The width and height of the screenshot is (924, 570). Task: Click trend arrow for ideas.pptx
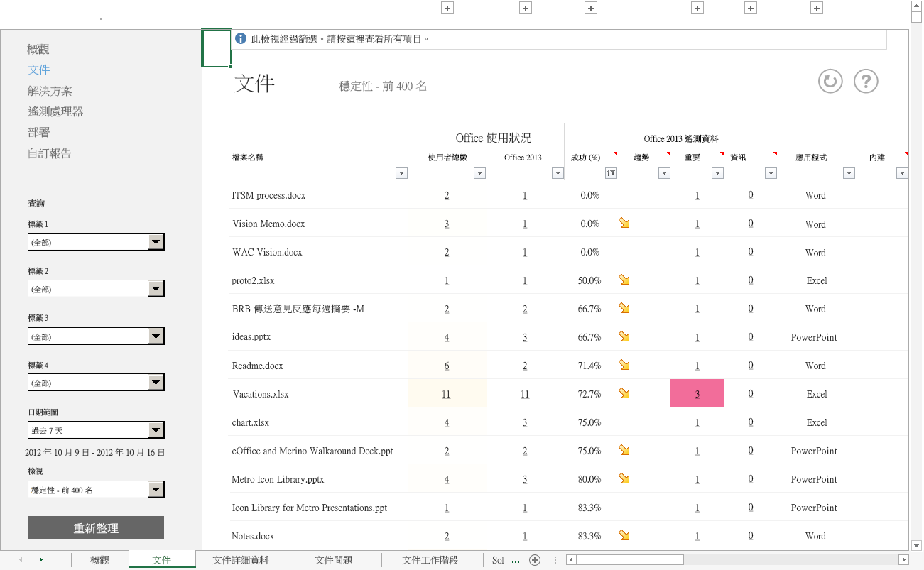pos(624,336)
